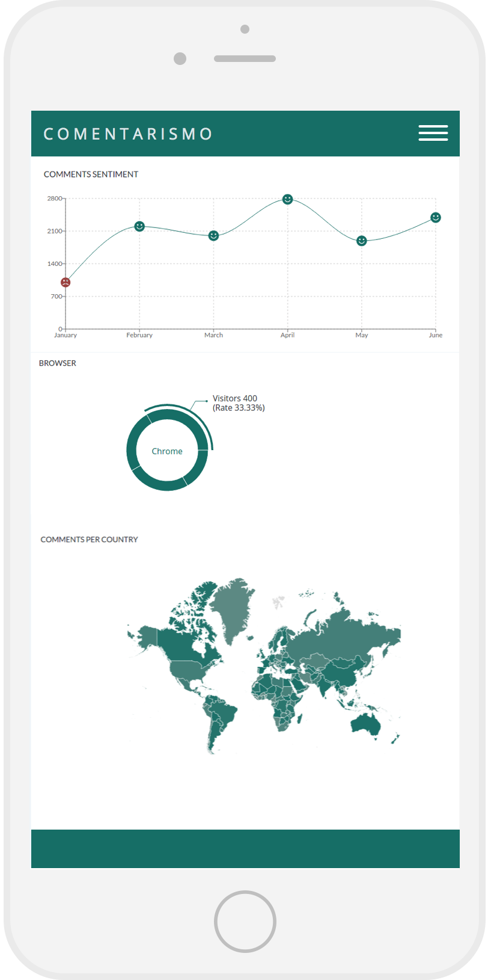Screen dimensions: 488x980
Task: Click the April peak smiley marker
Action: coord(287,199)
